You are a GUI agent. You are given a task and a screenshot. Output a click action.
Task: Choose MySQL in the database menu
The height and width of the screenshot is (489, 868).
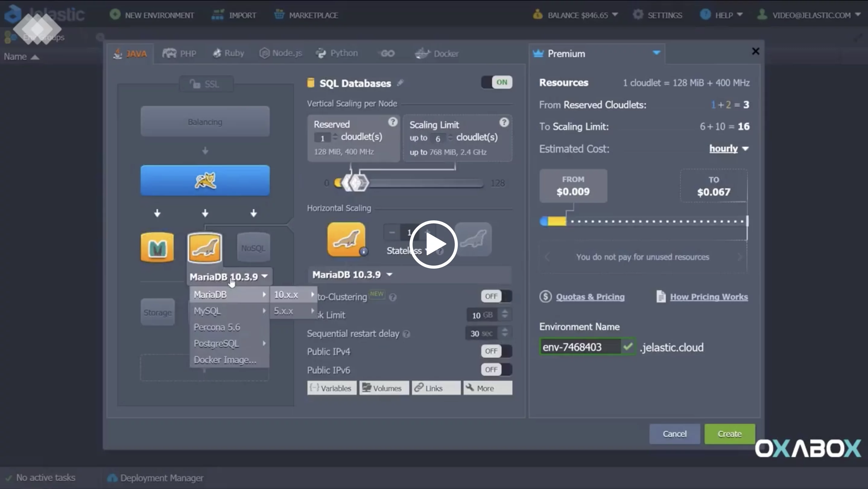pos(230,311)
